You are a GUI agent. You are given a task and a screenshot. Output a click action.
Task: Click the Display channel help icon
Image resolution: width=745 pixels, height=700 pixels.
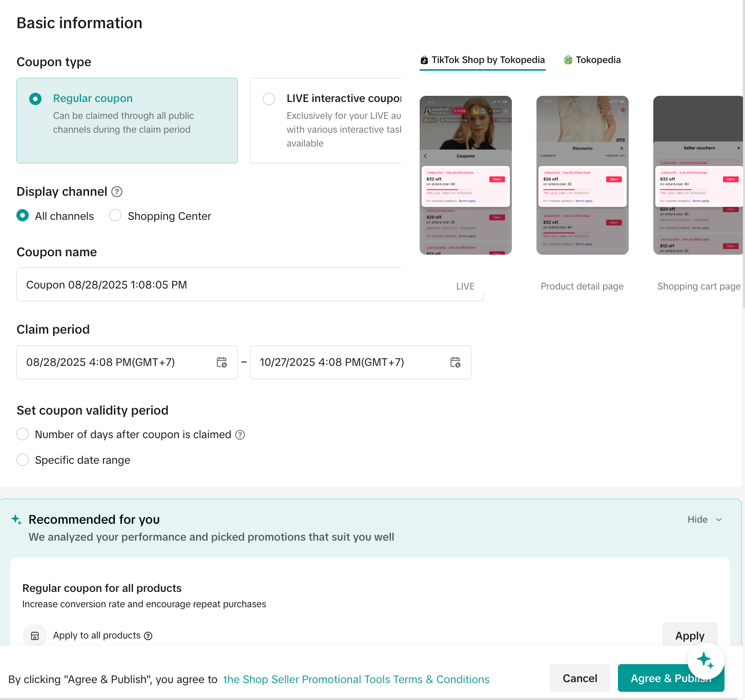point(117,192)
